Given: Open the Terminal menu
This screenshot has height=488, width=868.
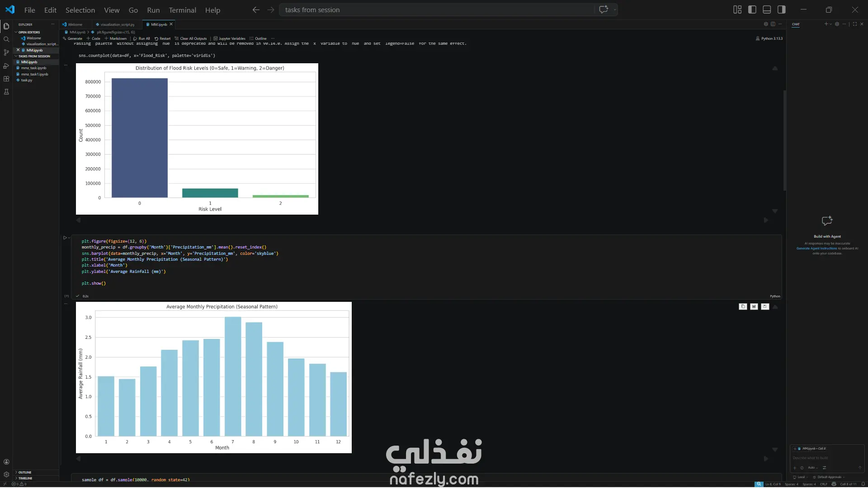Looking at the screenshot, I should (182, 10).
